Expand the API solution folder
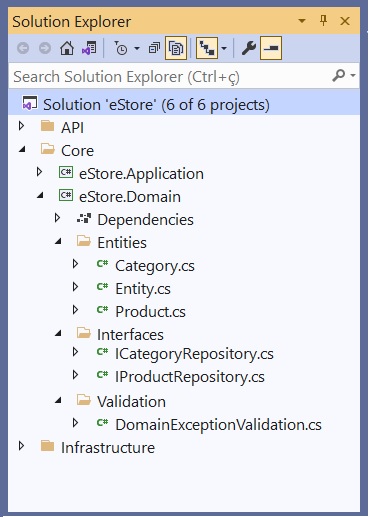Image resolution: width=370 pixels, height=517 pixels. click(22, 126)
